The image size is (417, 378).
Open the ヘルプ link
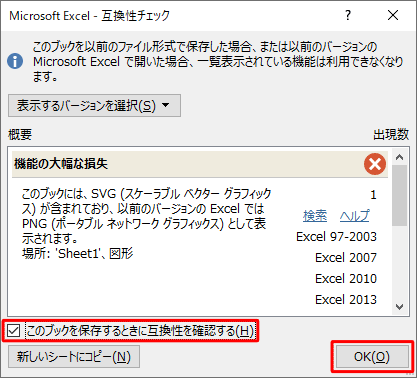tap(355, 216)
